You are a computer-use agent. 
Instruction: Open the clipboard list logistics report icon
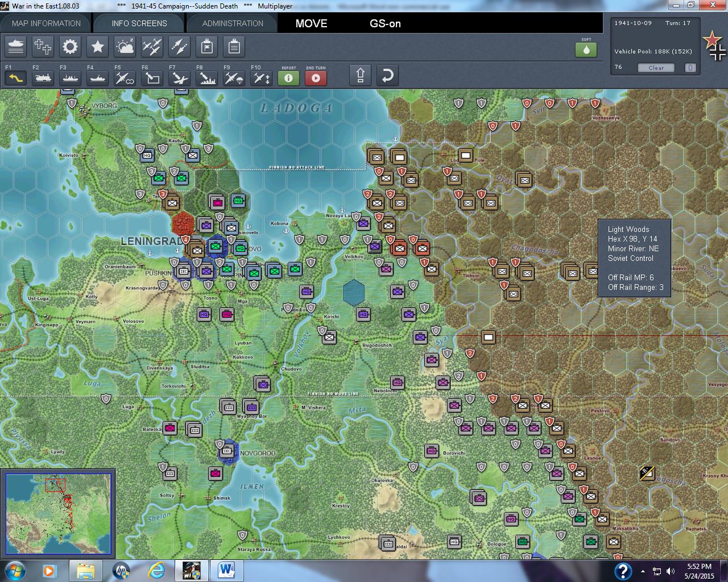click(234, 47)
